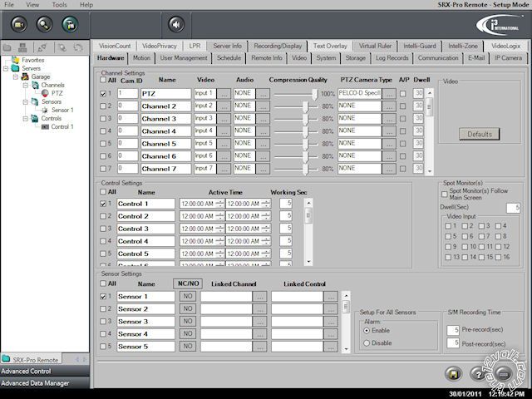Select the PTZ camera in the tree
This screenshot has width=532, height=399.
57,94
